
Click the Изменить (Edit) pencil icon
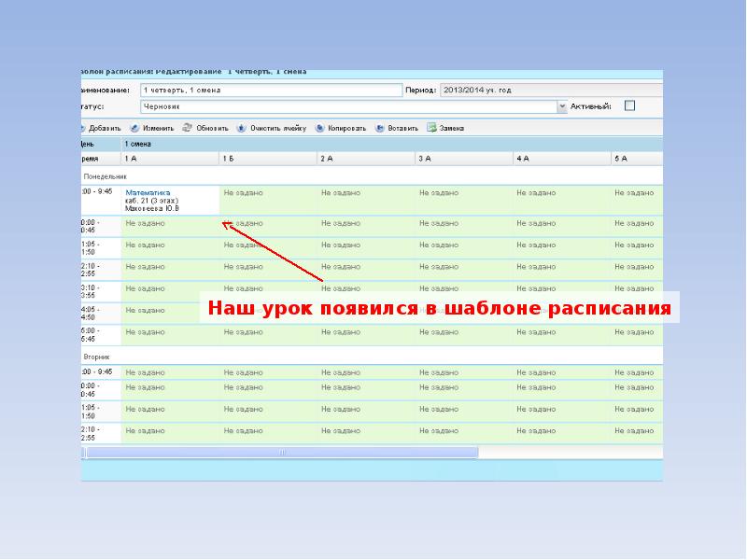pos(135,128)
